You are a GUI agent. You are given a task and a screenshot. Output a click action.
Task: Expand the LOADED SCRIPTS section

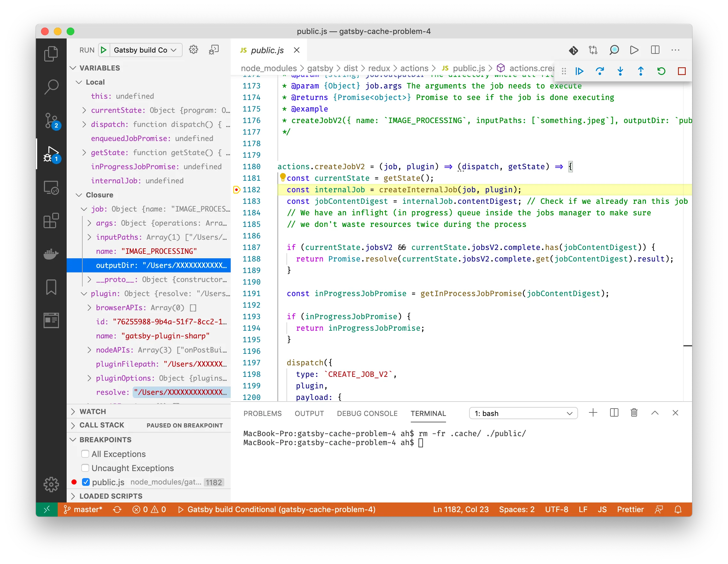[x=73, y=496]
